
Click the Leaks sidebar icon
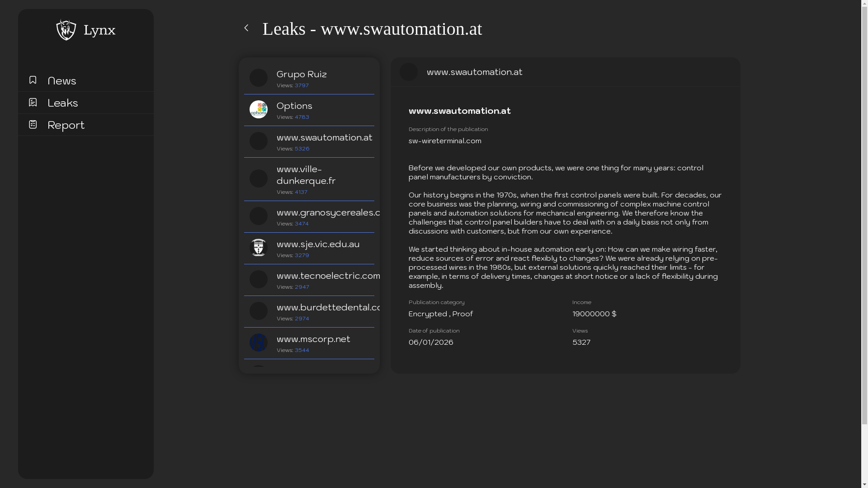point(33,103)
